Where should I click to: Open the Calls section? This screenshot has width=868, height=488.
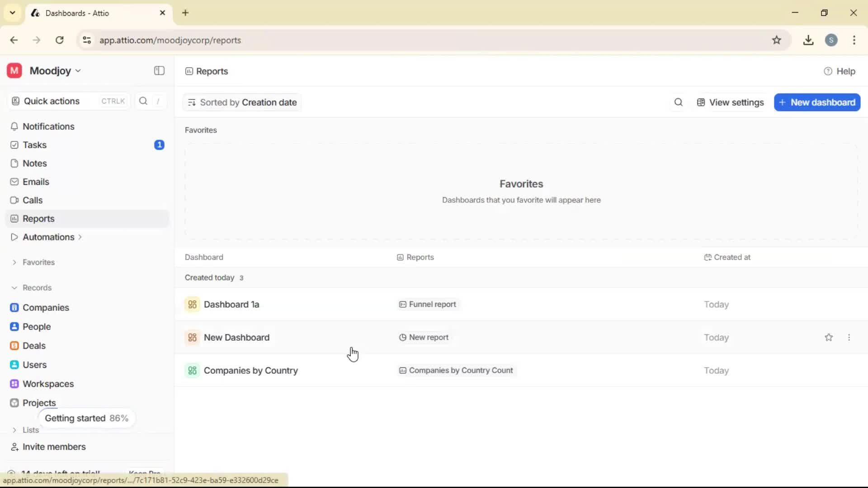click(x=32, y=200)
